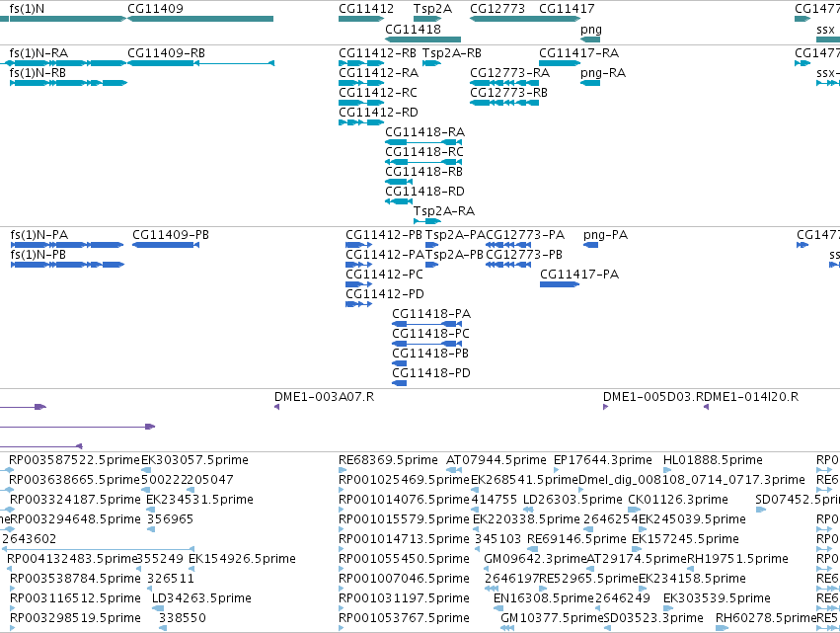Viewport: 840px width, 633px height.
Task: Select the png gene label
Action: pyautogui.click(x=591, y=30)
